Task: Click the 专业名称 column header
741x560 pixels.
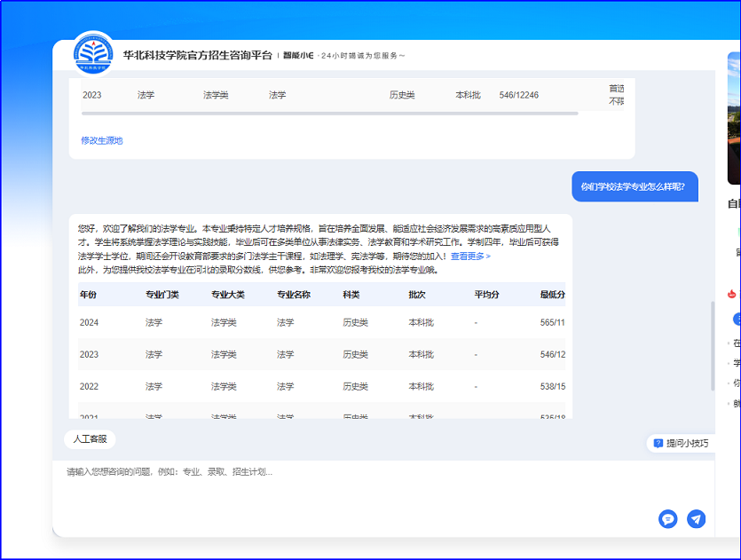Action: pyautogui.click(x=293, y=295)
